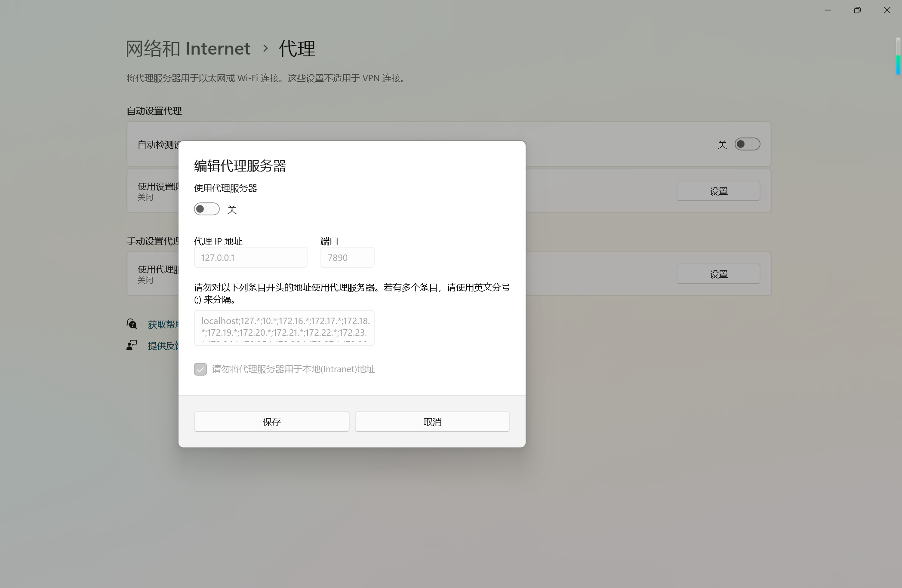Viewport: 902px width, 588px height.
Task: Toggle the 使用代理服务器 switch in dialog
Action: pyautogui.click(x=206, y=209)
